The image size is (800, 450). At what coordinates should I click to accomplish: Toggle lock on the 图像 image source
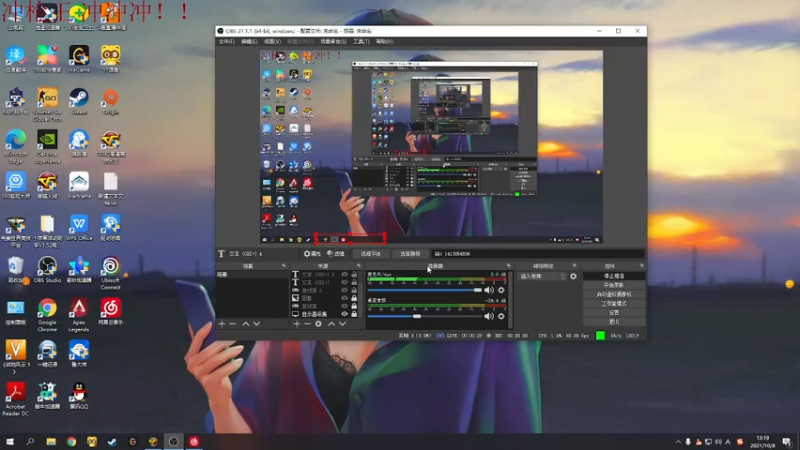(x=354, y=298)
